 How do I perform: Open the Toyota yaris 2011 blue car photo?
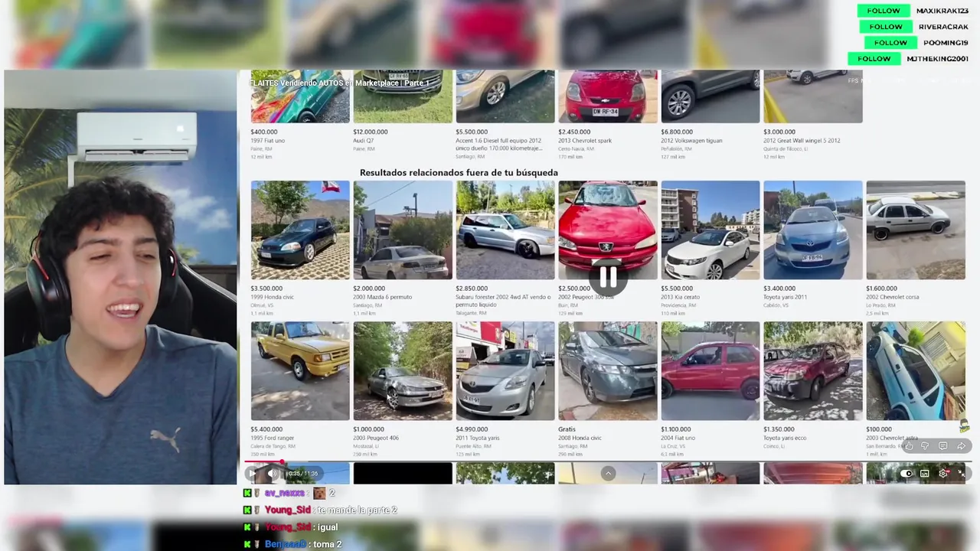pos(813,230)
